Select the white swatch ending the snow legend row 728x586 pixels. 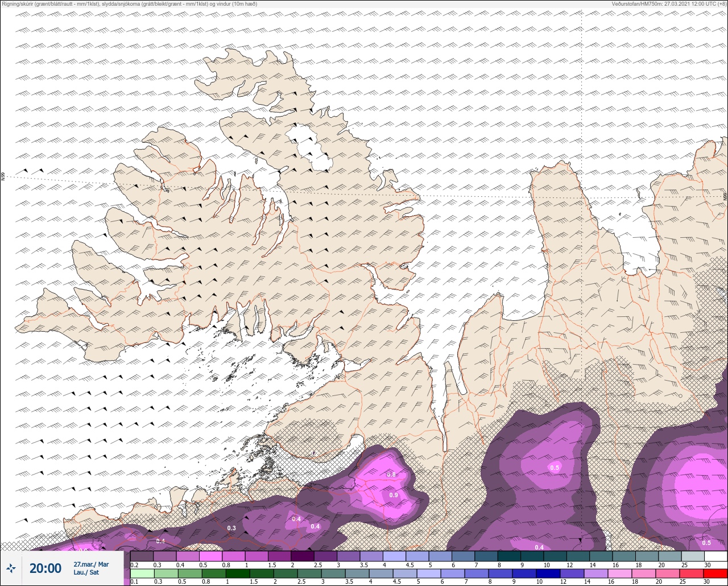point(715,556)
